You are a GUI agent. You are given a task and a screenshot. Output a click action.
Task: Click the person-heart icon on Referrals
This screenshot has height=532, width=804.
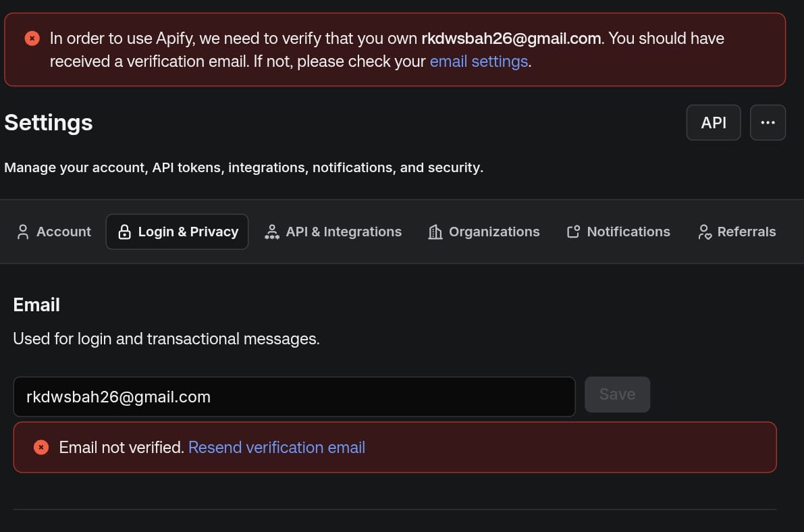(705, 232)
